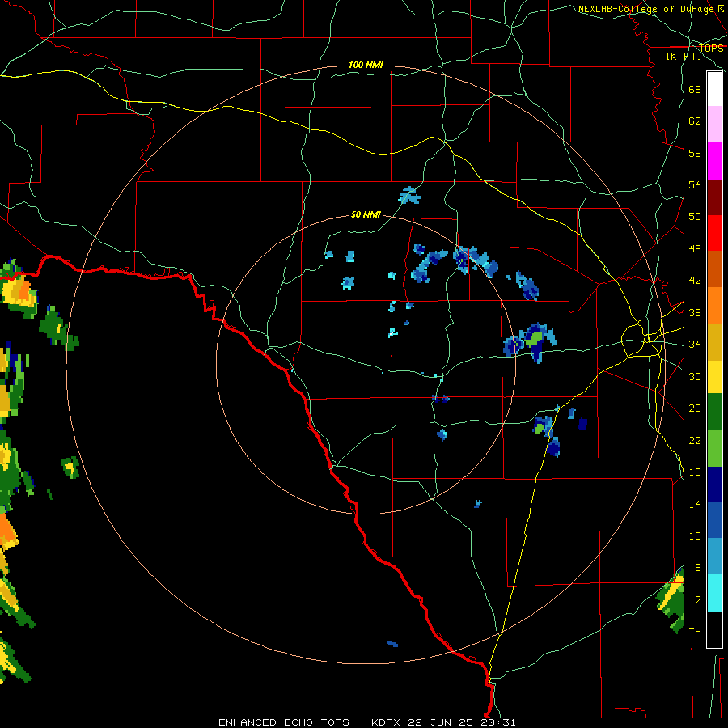The image size is (728, 728).
Task: Click the legend value "6"
Action: 698,568
